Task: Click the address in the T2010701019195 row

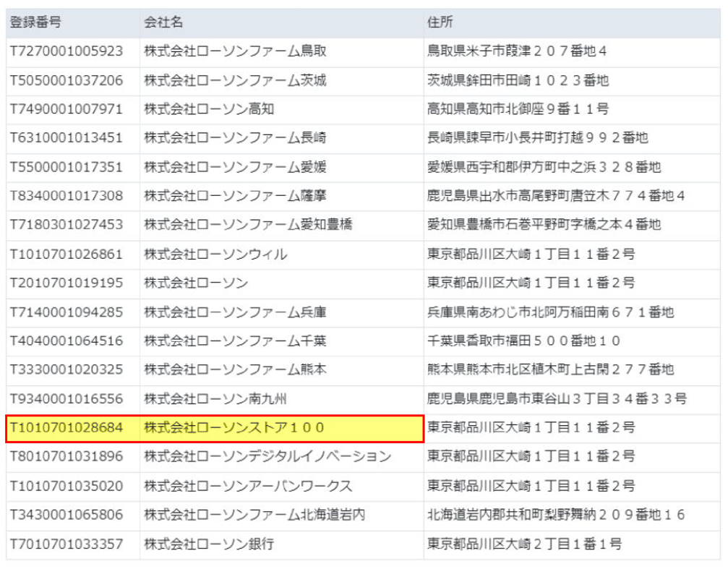Action: [531, 283]
